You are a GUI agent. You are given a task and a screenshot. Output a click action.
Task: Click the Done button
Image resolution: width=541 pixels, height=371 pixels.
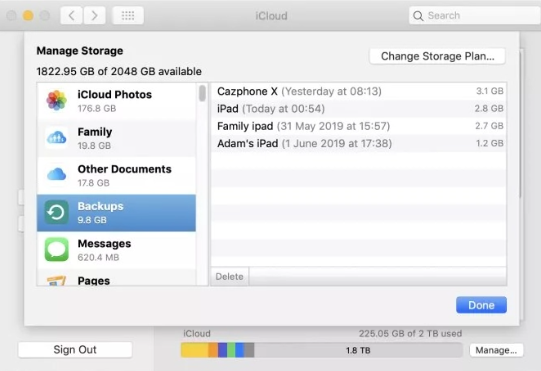coord(481,305)
